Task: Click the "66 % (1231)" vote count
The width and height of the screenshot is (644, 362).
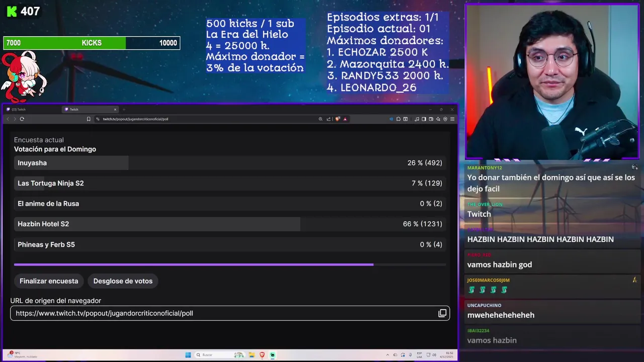Action: [x=423, y=224]
